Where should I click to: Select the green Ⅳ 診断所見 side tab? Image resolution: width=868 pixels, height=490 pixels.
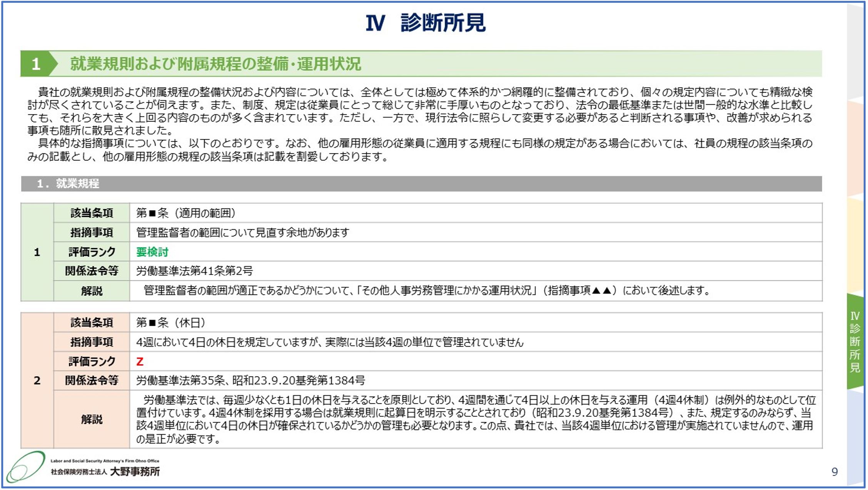tap(855, 342)
